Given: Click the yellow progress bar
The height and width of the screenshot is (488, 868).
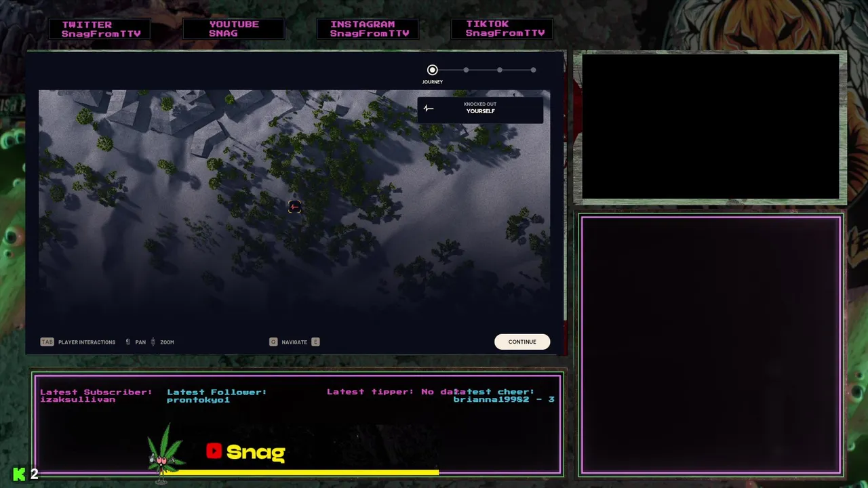Looking at the screenshot, I should (302, 472).
